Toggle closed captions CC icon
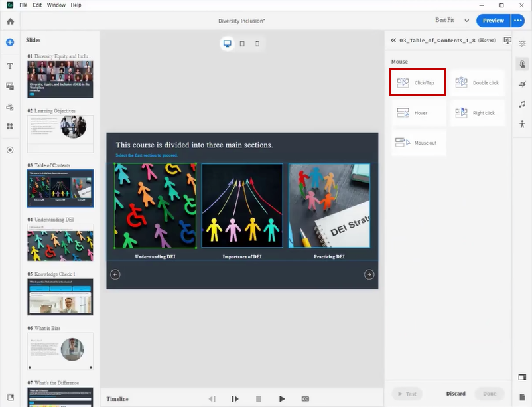Image resolution: width=532 pixels, height=407 pixels. tap(305, 399)
